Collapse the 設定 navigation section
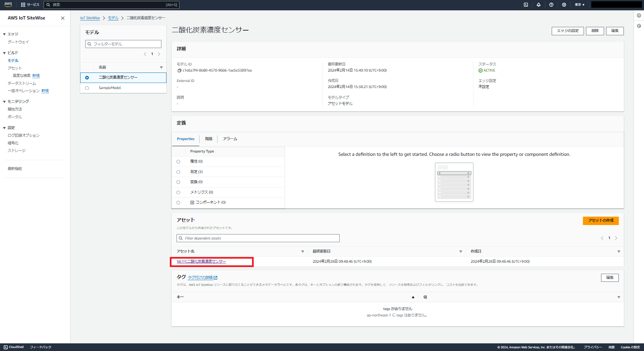 (4, 128)
